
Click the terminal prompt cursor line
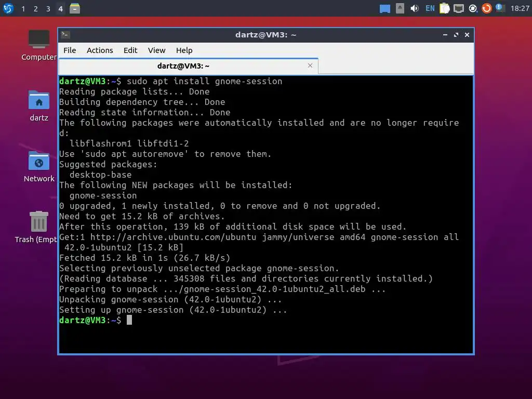pyautogui.click(x=96, y=320)
